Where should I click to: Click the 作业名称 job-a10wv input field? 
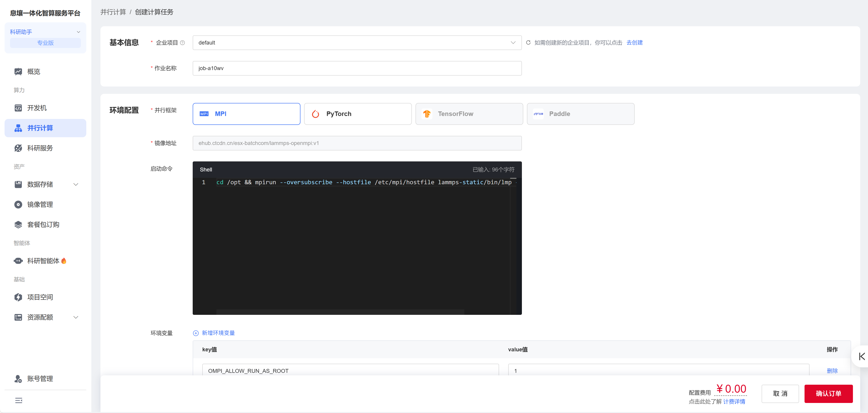click(357, 68)
